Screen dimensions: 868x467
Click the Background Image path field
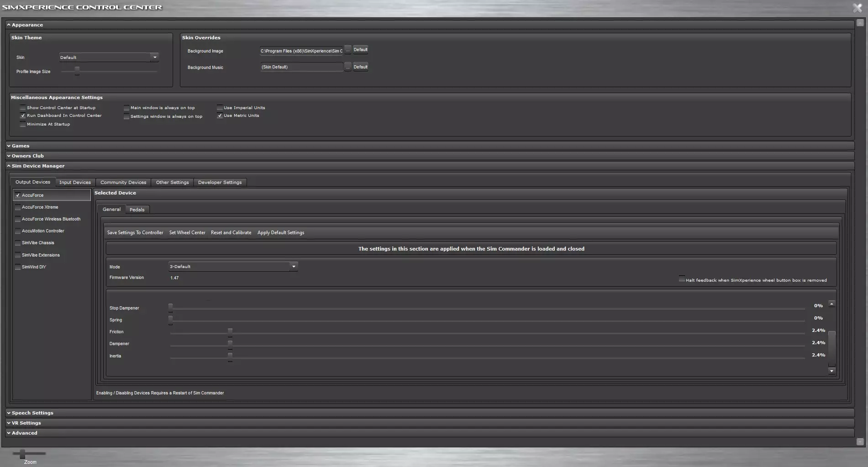click(x=301, y=51)
